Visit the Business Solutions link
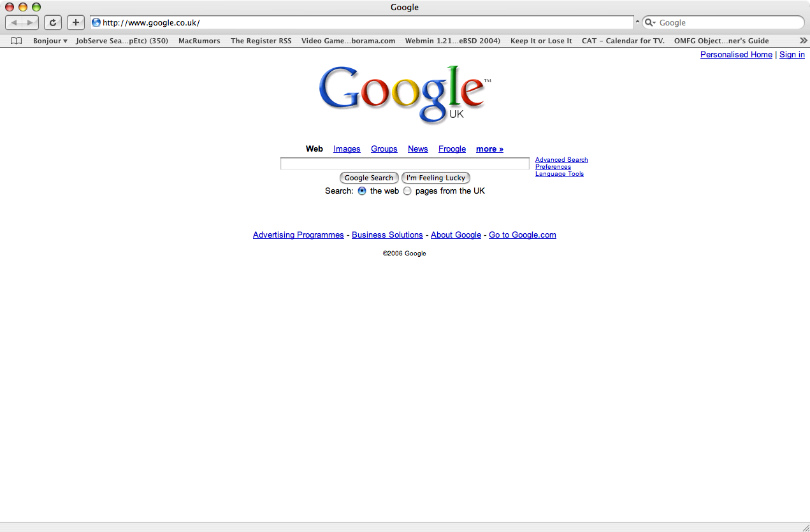 (387, 235)
